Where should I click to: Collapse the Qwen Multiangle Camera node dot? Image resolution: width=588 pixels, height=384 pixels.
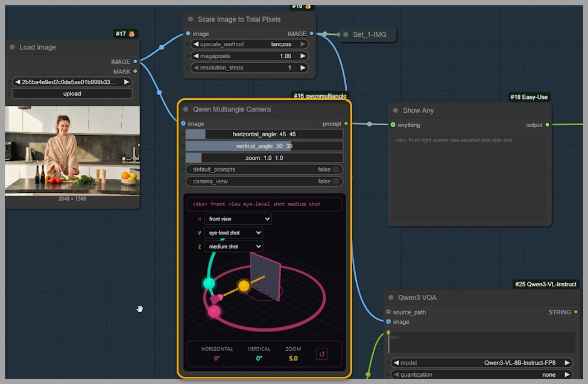tap(186, 110)
